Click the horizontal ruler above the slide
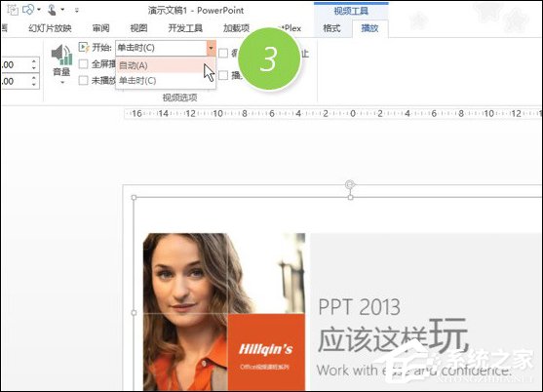543x392 pixels. click(333, 113)
